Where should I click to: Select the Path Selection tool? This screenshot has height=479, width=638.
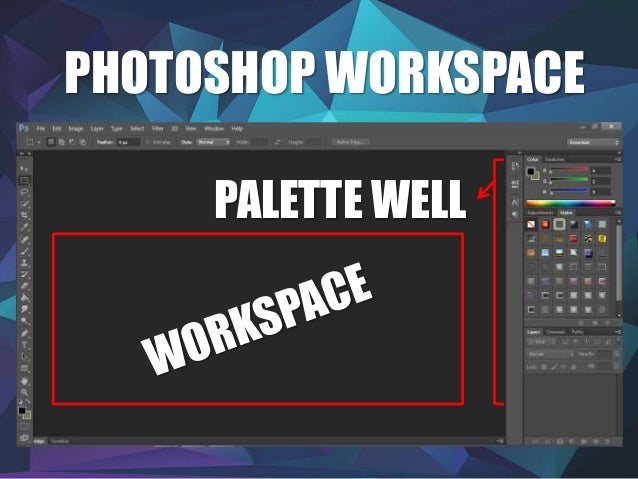[x=24, y=357]
